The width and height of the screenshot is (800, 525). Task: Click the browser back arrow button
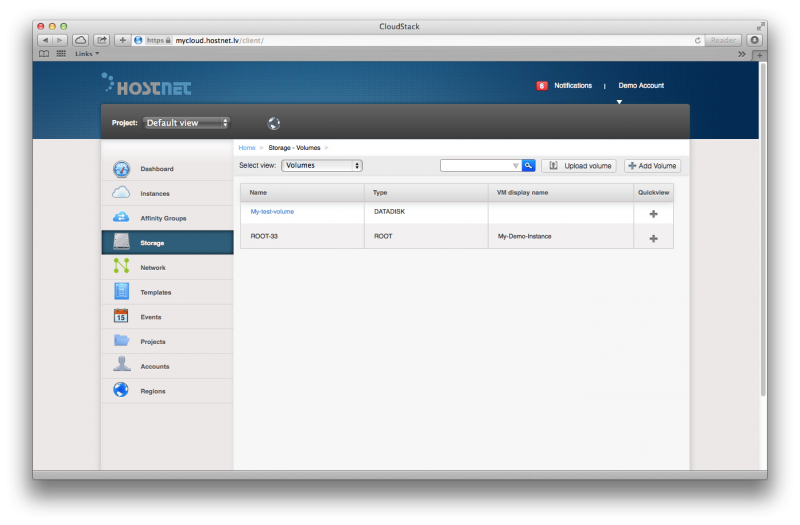[45, 40]
